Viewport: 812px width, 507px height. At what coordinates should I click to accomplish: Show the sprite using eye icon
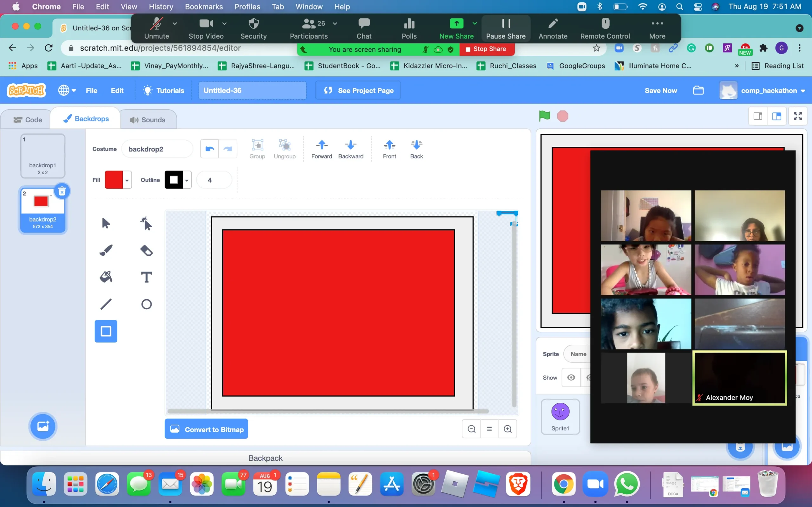(571, 378)
